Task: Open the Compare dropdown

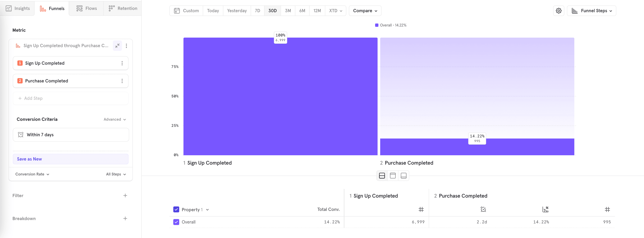Action: [365, 11]
